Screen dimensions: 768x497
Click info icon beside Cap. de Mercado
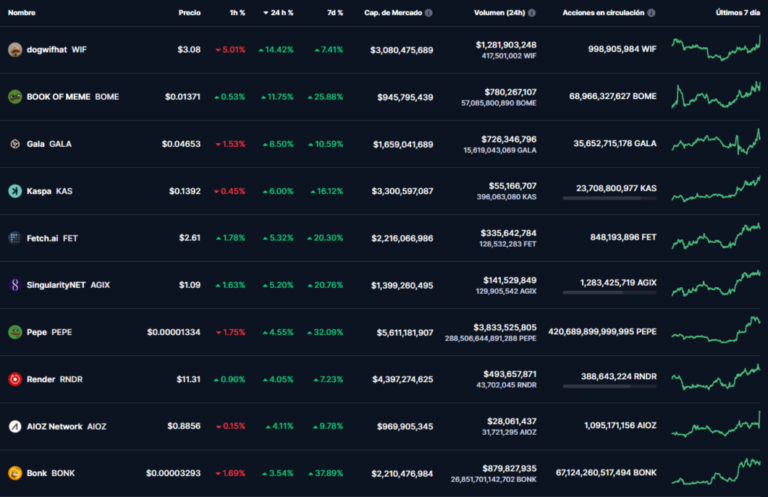coord(429,13)
